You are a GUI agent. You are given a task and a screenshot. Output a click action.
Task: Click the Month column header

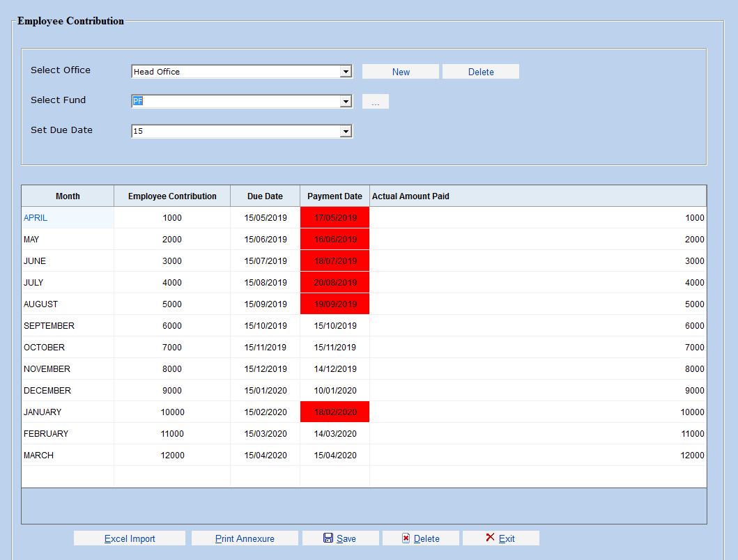[68, 196]
